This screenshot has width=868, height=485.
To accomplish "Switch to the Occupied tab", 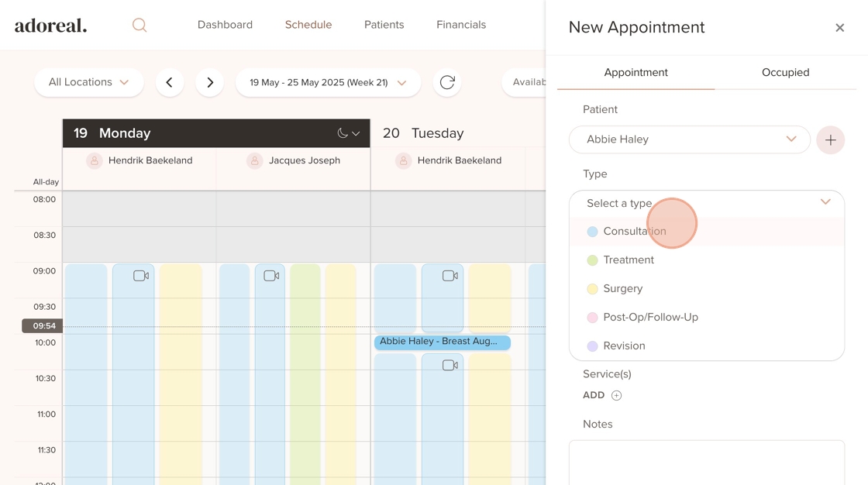I will pos(785,72).
